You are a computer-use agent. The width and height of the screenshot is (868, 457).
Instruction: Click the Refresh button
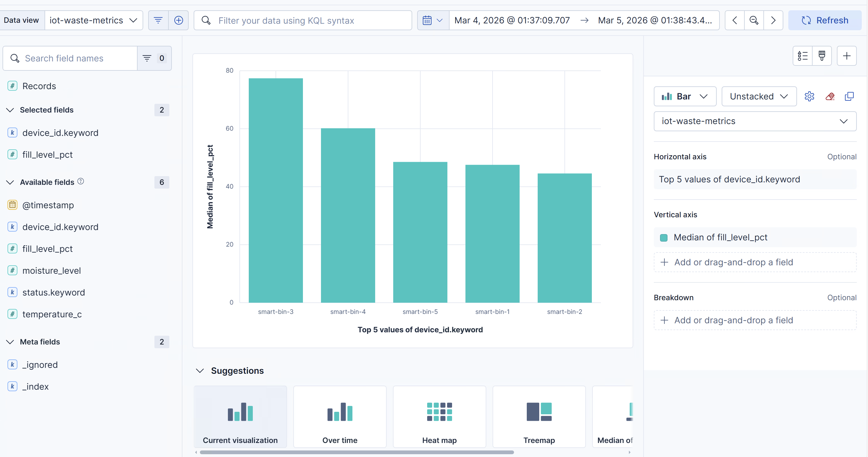(x=824, y=21)
